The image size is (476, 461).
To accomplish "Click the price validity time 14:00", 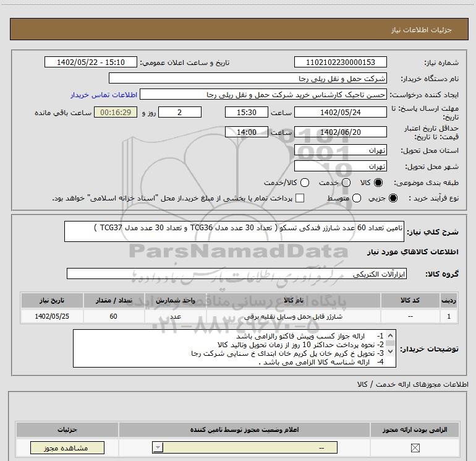I will pyautogui.click(x=247, y=132).
